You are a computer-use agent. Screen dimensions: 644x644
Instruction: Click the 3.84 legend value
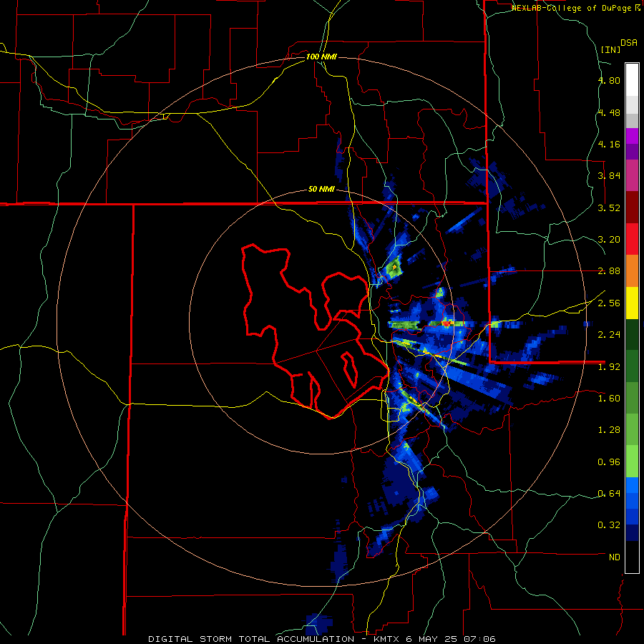coord(609,176)
